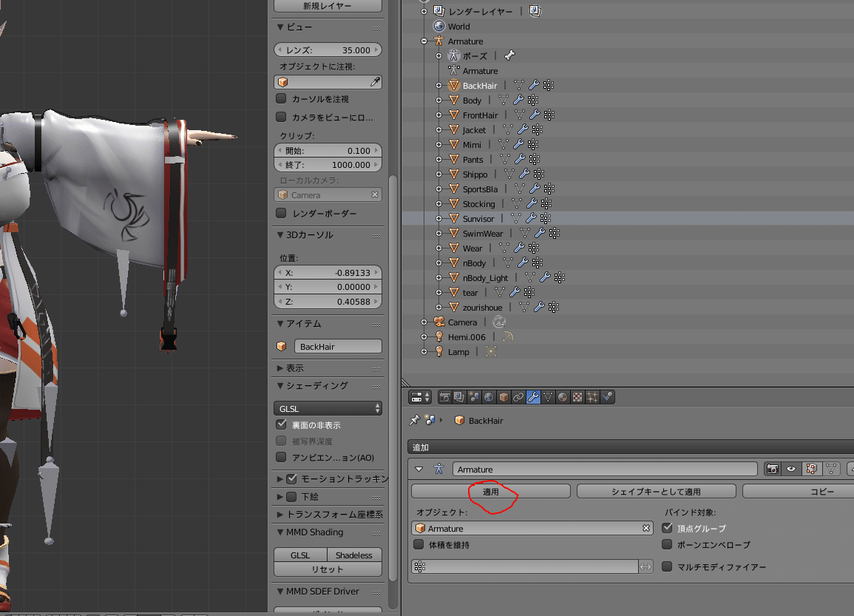Open the Material properties tab
The image size is (854, 616).
563,397
